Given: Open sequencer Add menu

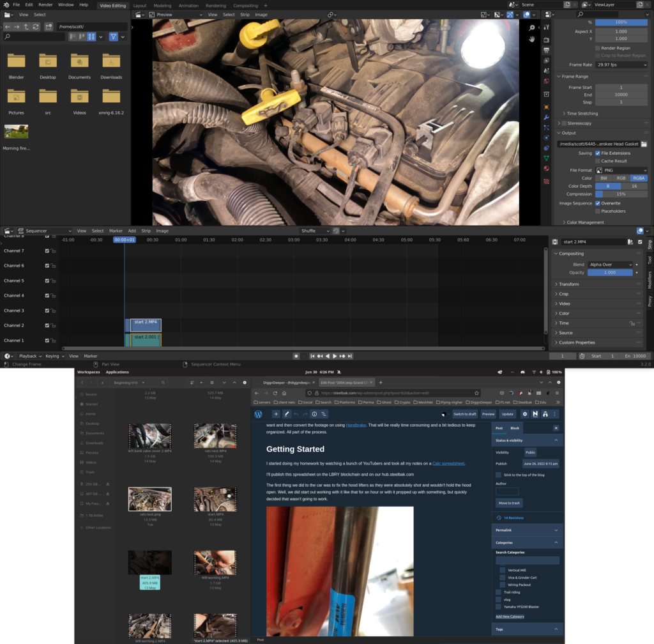Looking at the screenshot, I should coord(132,231).
